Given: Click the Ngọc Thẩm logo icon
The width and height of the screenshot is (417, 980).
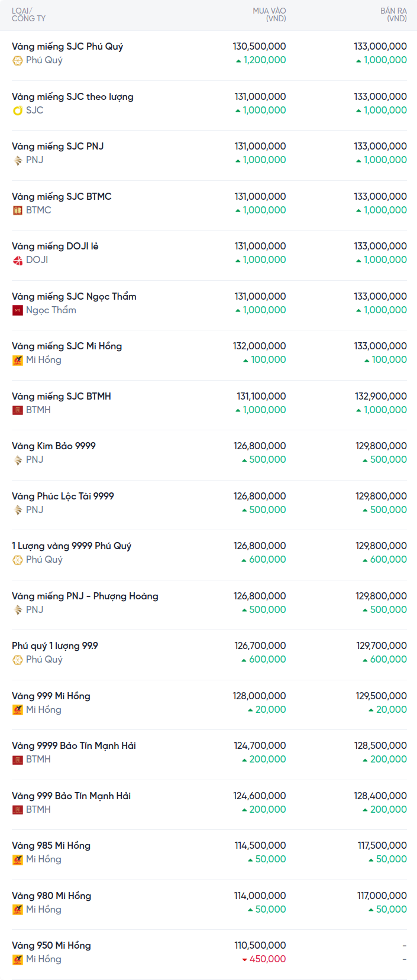Looking at the screenshot, I should 18,310.
